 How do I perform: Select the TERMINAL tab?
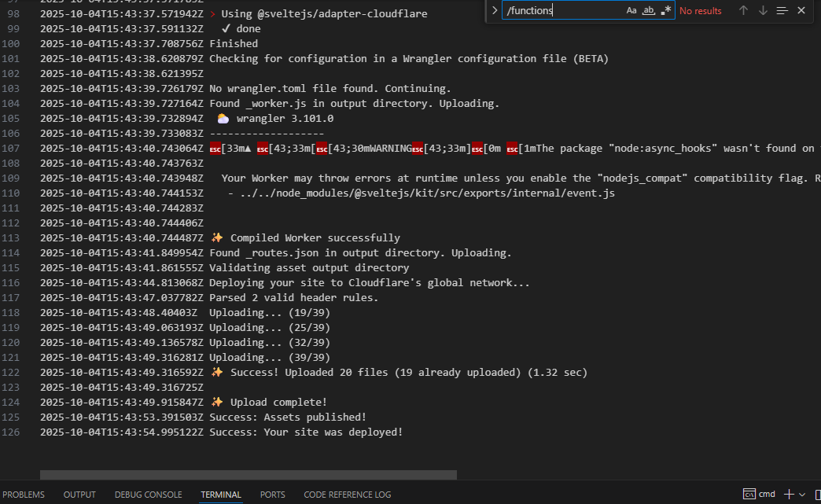[220, 495]
